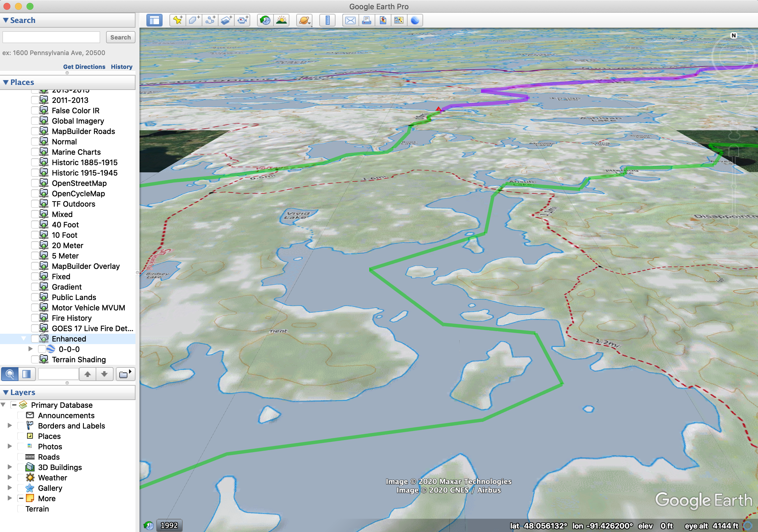758x532 pixels.
Task: Toggle the Terrain Shading checkbox
Action: pos(34,360)
